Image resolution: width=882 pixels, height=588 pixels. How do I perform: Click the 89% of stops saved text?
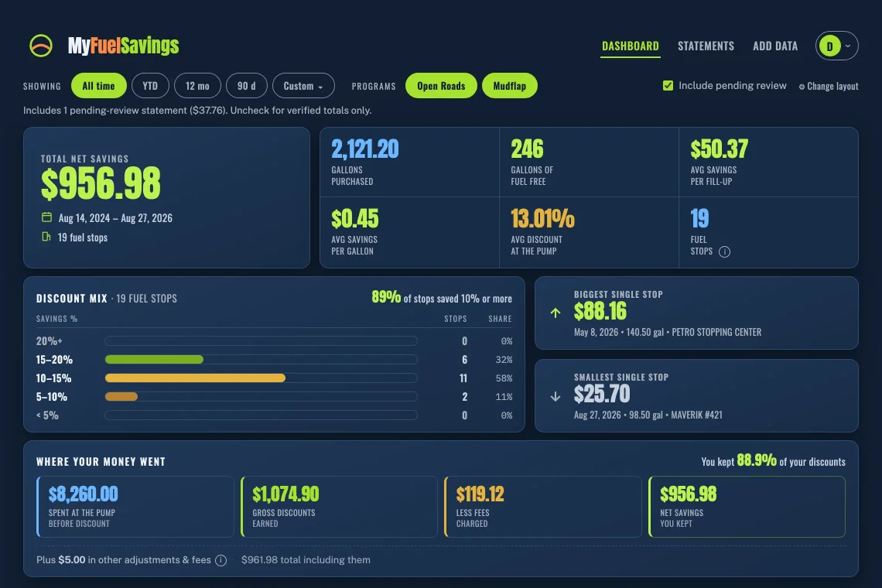coord(442,297)
